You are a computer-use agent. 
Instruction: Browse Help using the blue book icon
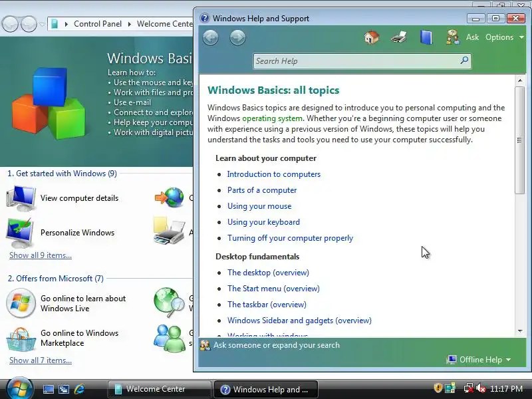coord(426,37)
